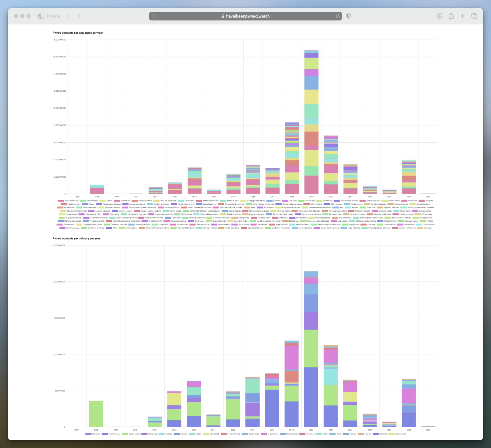This screenshot has height=448, width=491.
Task: Click the Government legend color swatch
Action: coord(391,434)
